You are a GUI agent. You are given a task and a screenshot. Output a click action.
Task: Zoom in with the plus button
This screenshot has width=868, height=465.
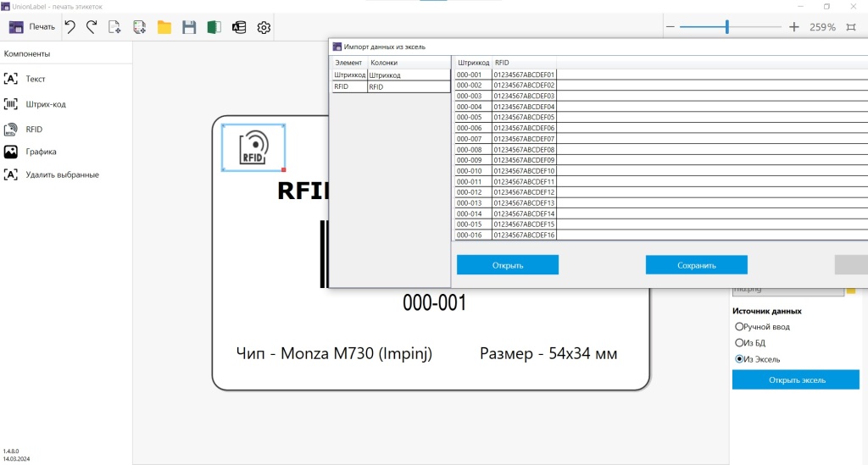tap(793, 26)
